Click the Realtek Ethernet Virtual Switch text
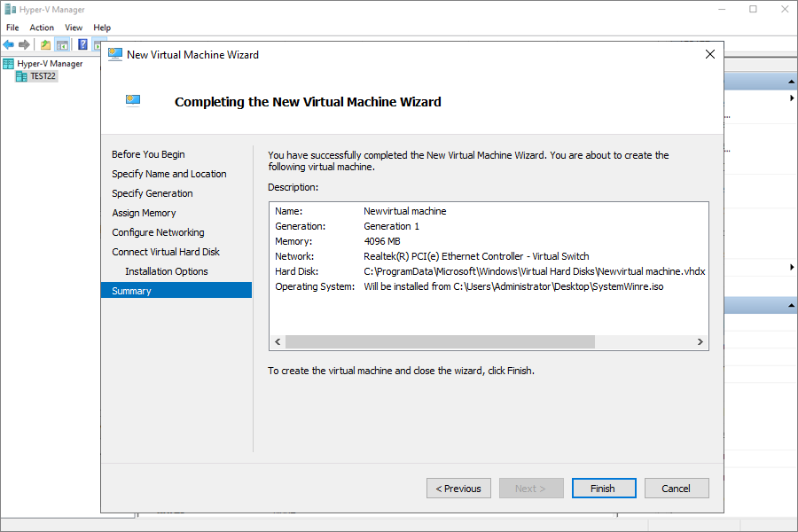The height and width of the screenshot is (532, 798). pos(476,256)
